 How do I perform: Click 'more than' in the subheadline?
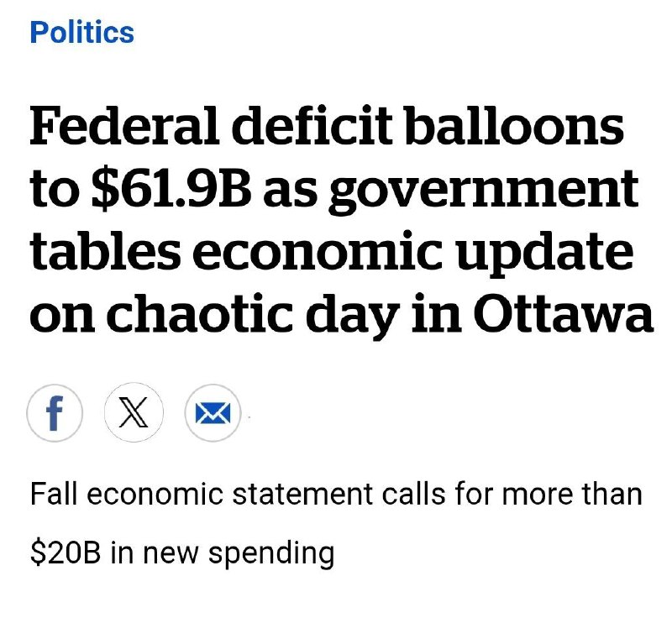click(572, 495)
